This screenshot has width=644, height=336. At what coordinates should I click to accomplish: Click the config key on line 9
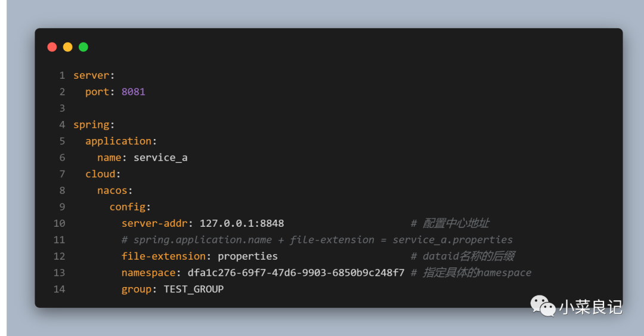(x=127, y=206)
